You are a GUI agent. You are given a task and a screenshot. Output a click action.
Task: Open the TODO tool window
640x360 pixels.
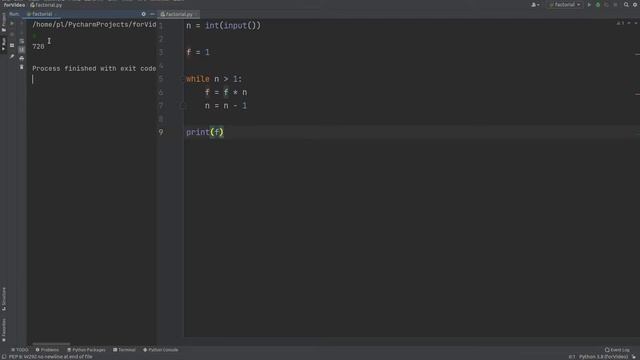(x=20, y=350)
